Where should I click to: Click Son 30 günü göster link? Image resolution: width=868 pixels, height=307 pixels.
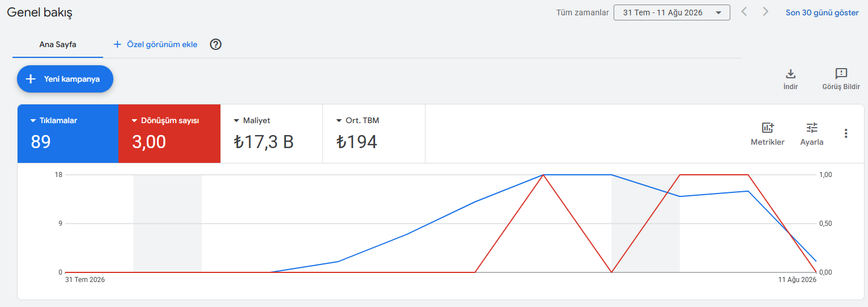point(822,12)
